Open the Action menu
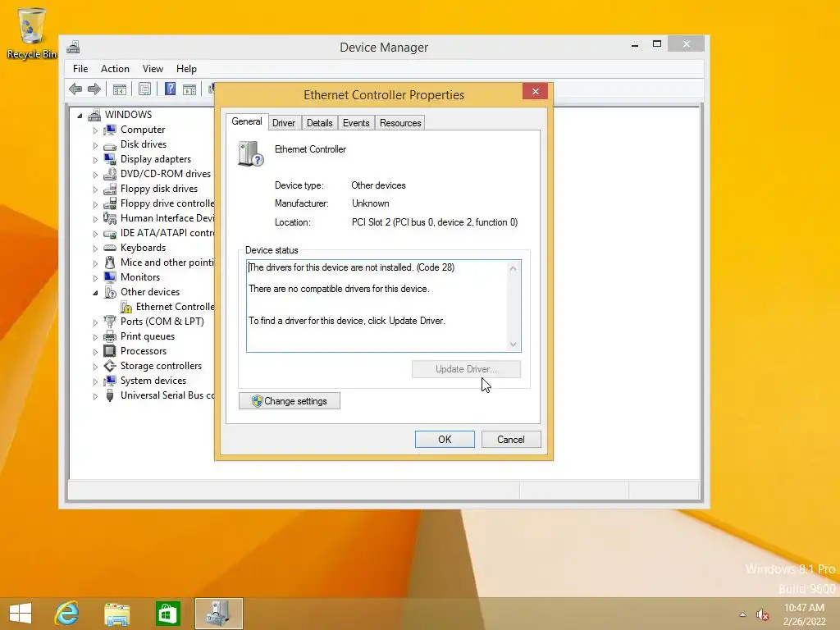This screenshot has height=630, width=840. click(115, 69)
